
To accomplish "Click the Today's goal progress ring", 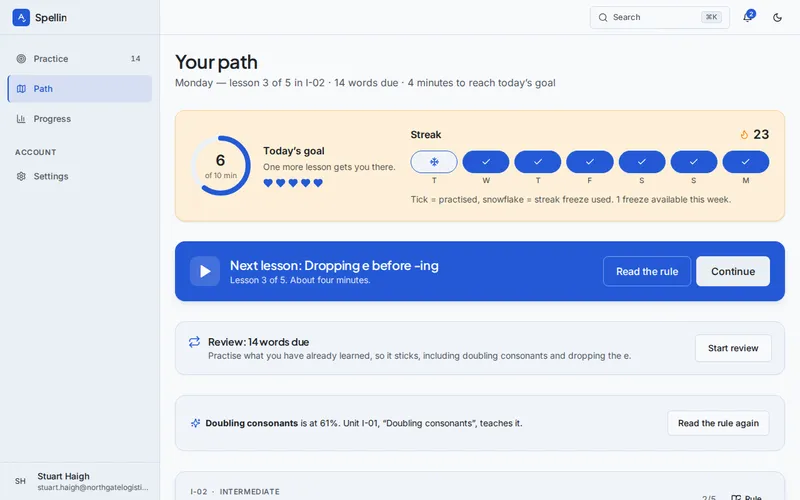I will pyautogui.click(x=221, y=165).
